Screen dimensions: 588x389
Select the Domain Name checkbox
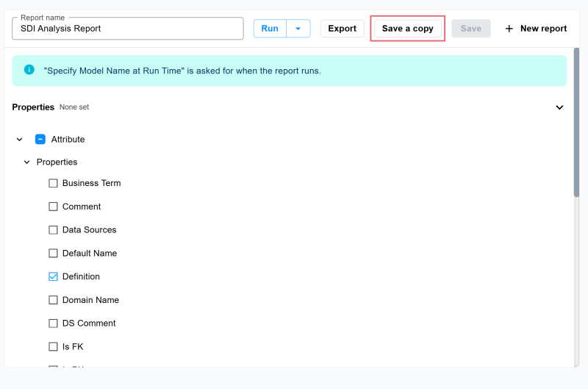tap(53, 300)
